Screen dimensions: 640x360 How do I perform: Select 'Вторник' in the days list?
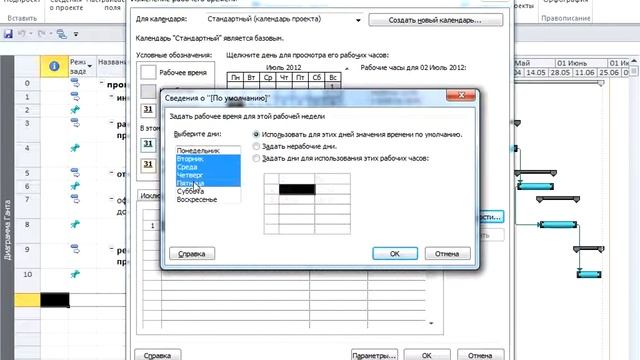tap(208, 159)
